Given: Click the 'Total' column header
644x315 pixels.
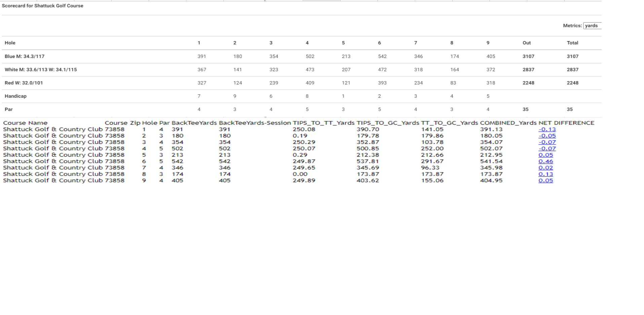Looking at the screenshot, I should [572, 43].
